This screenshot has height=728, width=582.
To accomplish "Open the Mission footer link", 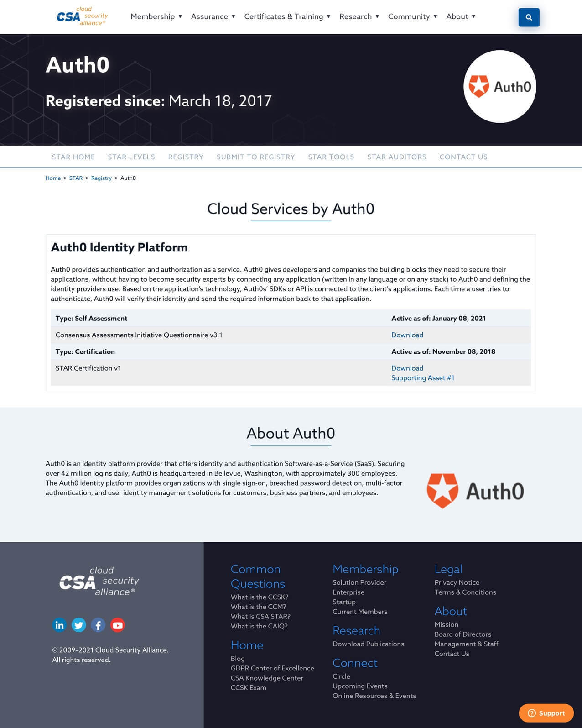I will click(x=446, y=624).
